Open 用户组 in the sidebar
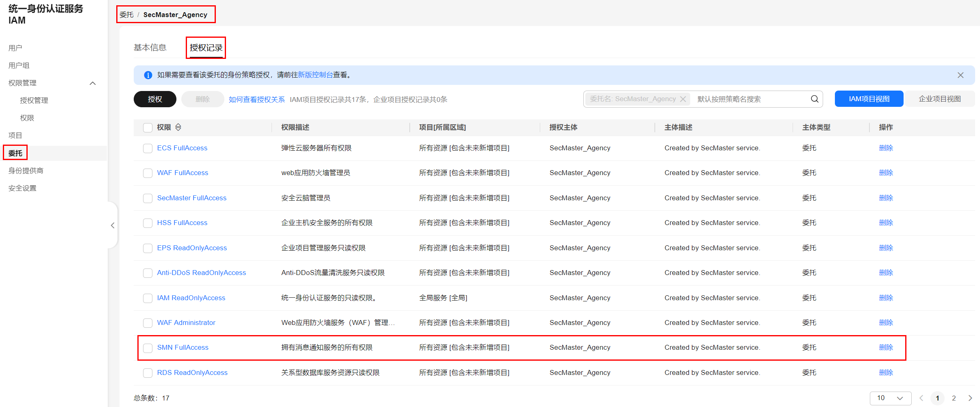 click(x=19, y=65)
